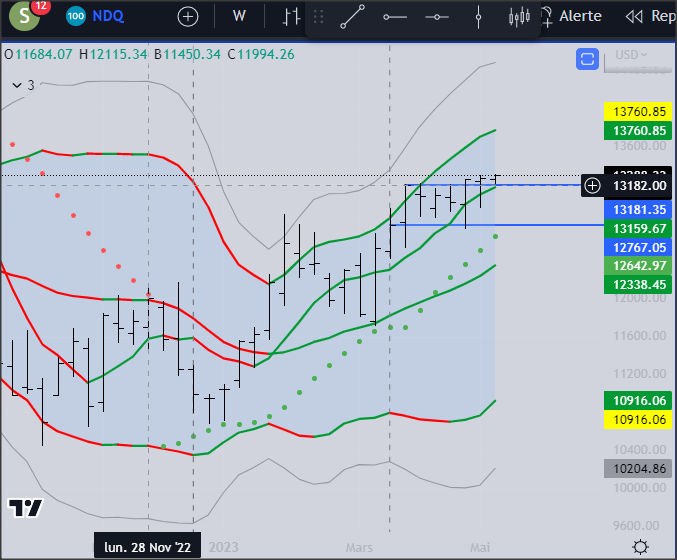Select the horizontal ray drawing tool
Viewport: 677px width, 560px height.
[395, 17]
